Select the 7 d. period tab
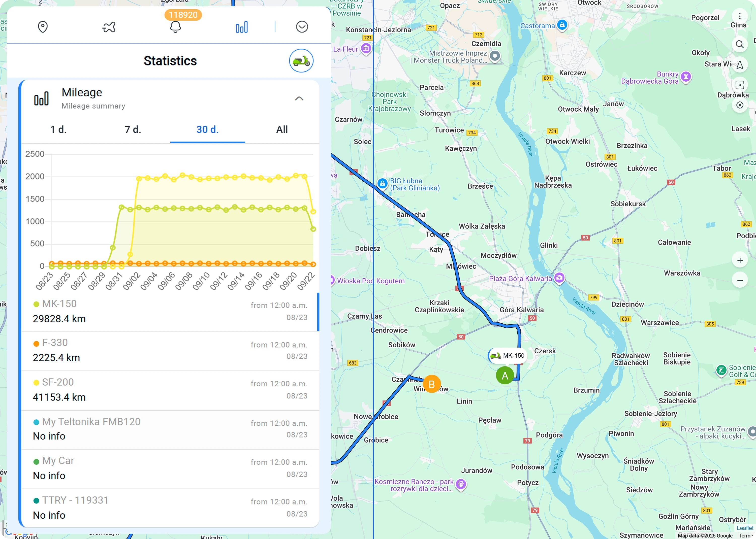Image resolution: width=756 pixels, height=539 pixels. click(x=133, y=129)
